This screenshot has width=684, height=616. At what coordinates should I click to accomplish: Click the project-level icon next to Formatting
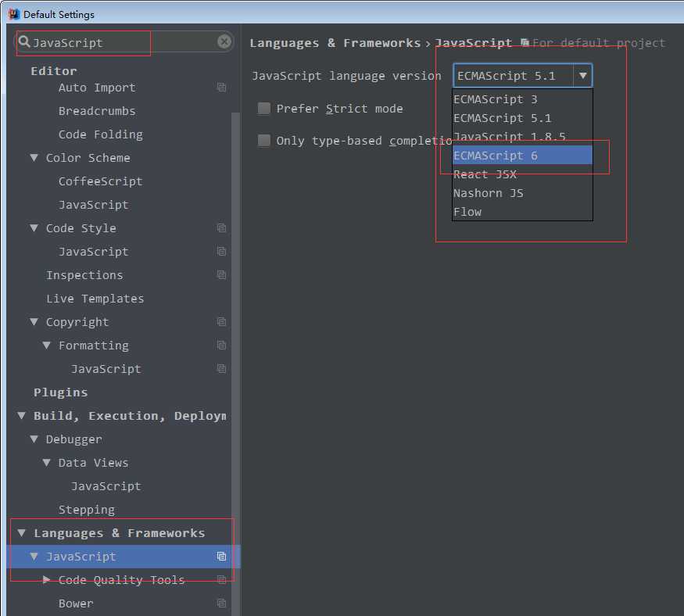tap(221, 346)
